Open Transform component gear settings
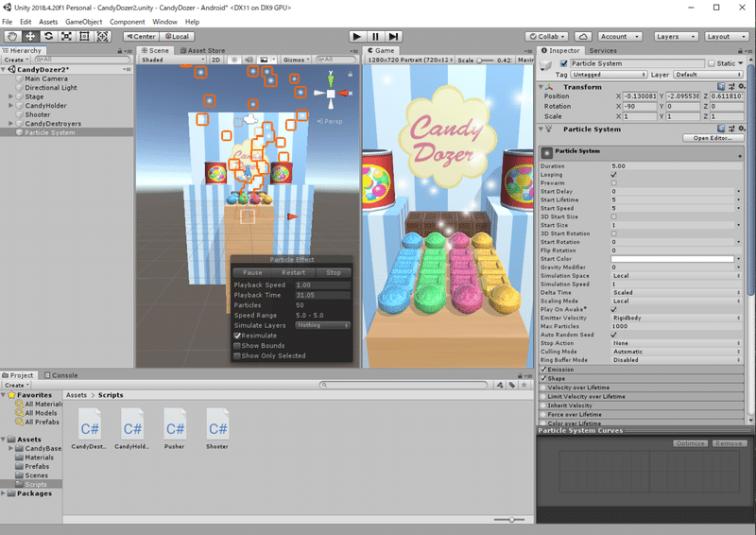Viewport: 756px width, 535px height. (742, 86)
